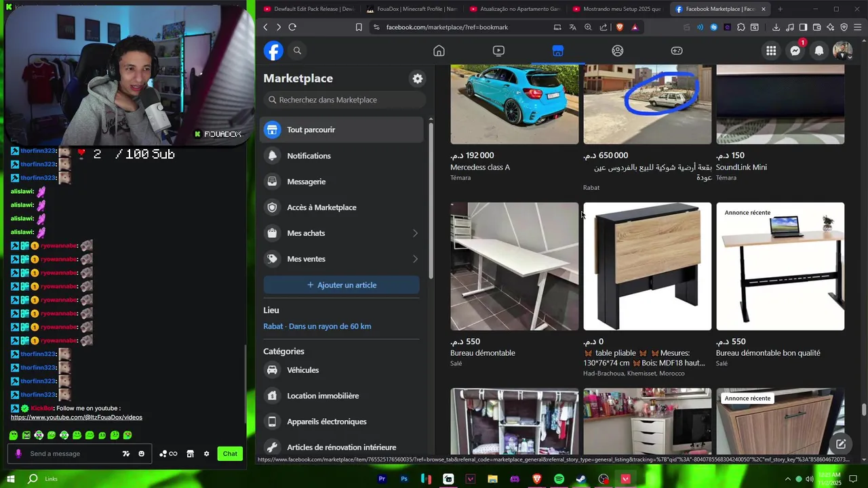Open the Facebook Video tab icon
This screenshot has height=488, width=868.
pos(498,51)
